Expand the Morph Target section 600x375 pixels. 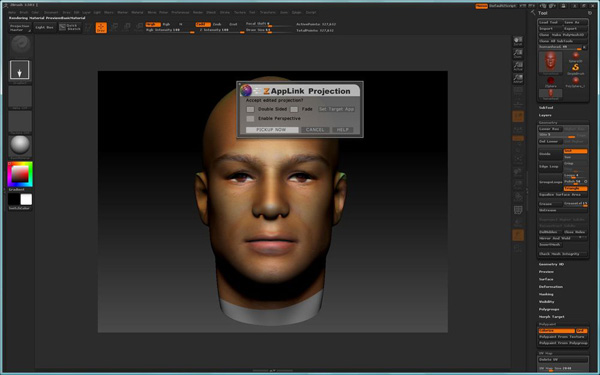coord(551,317)
